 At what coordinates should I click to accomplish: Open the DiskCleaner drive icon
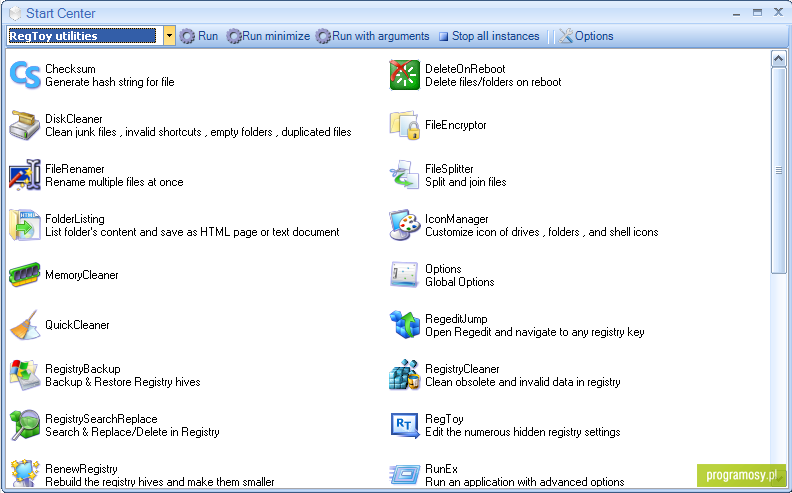[25, 125]
